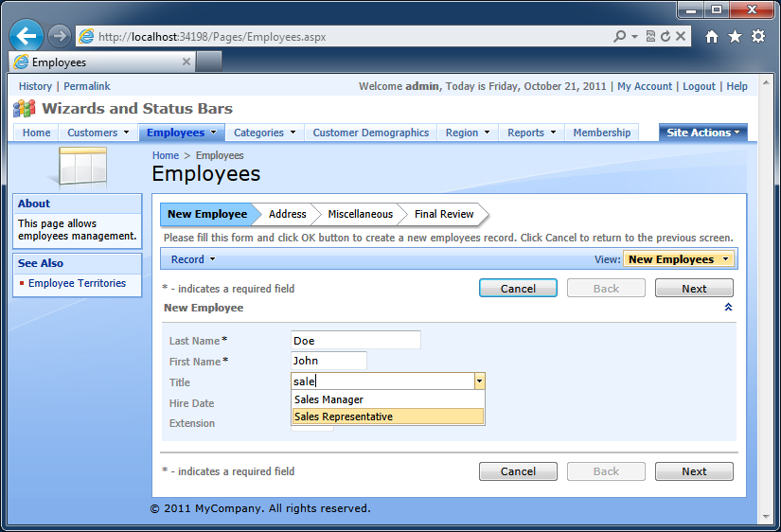Click the compatibility view icon in address bar

click(650, 36)
